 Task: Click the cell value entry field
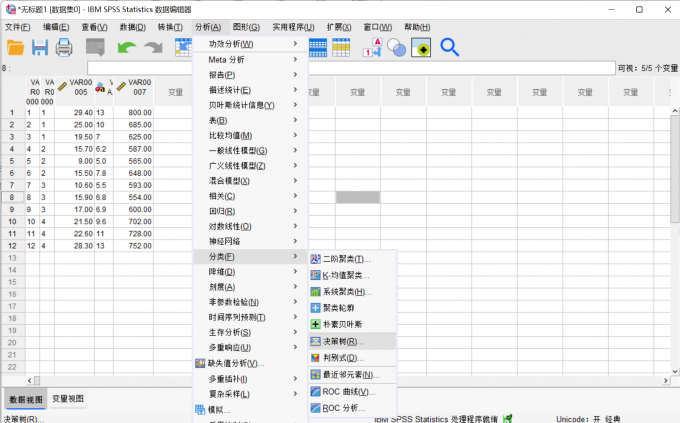coord(351,68)
